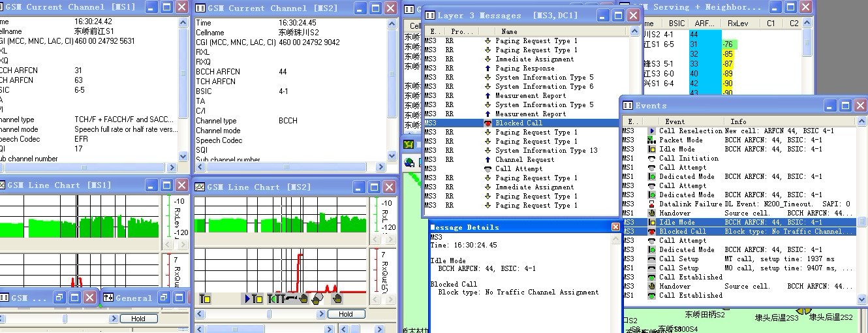Click Hold button in MS2 line chart
This screenshot has width=868, height=333.
[x=346, y=314]
